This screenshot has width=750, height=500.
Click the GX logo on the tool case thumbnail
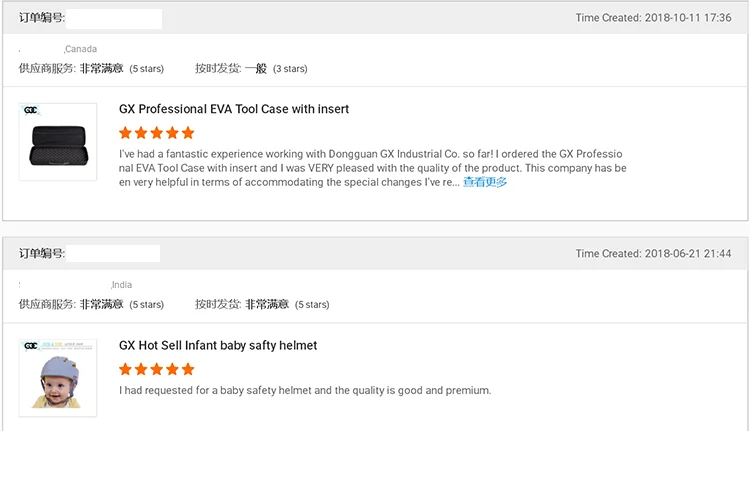pyautogui.click(x=31, y=110)
